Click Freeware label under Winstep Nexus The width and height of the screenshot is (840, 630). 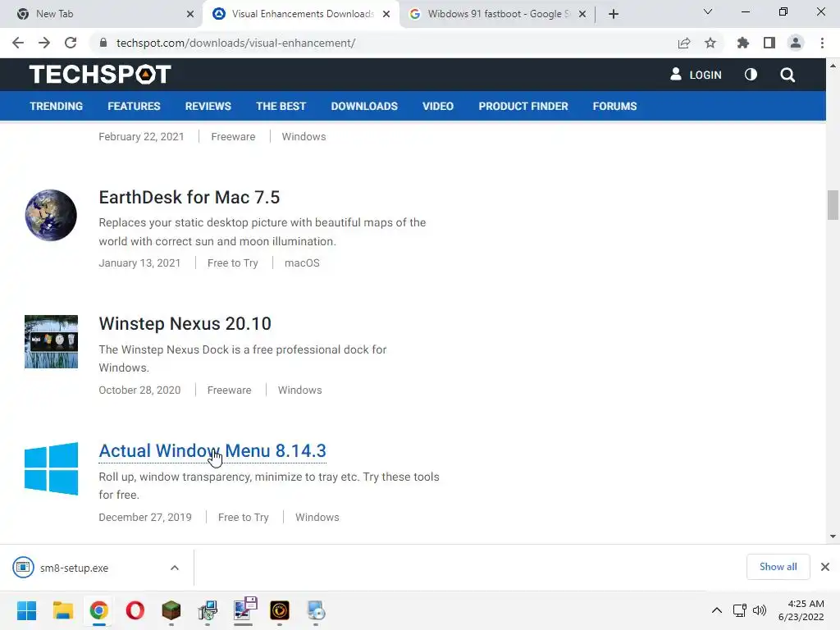click(230, 390)
